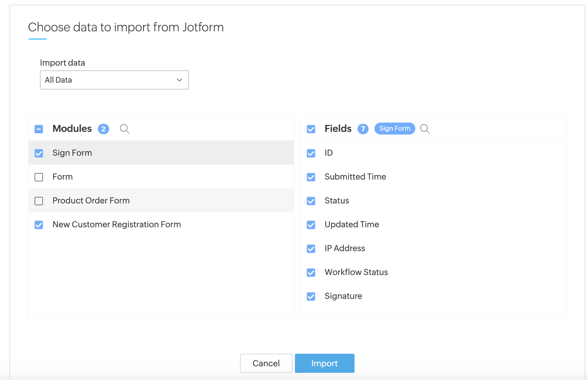
Task: Uncheck the Workflow Status field
Action: click(x=311, y=273)
